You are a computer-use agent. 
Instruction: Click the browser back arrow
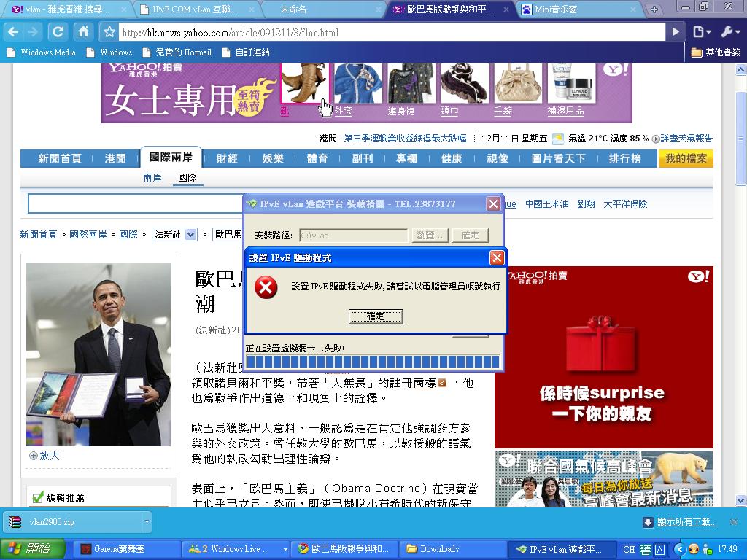point(13,32)
